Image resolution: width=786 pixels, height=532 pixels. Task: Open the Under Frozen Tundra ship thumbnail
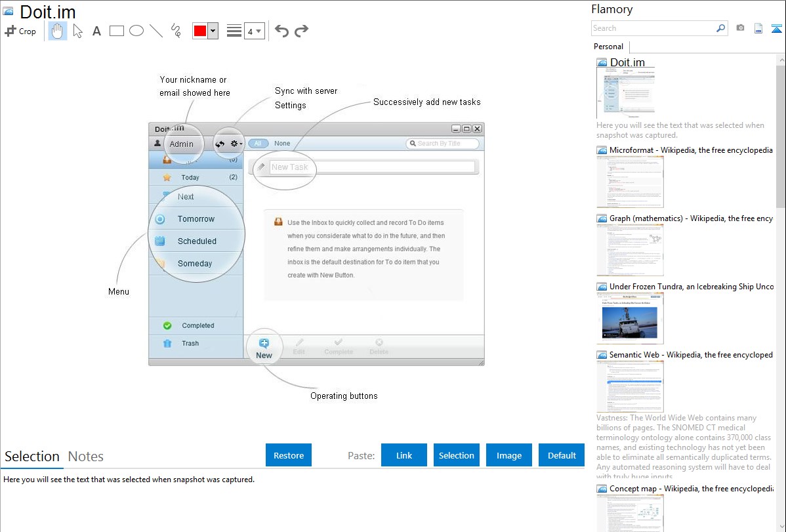(630, 318)
